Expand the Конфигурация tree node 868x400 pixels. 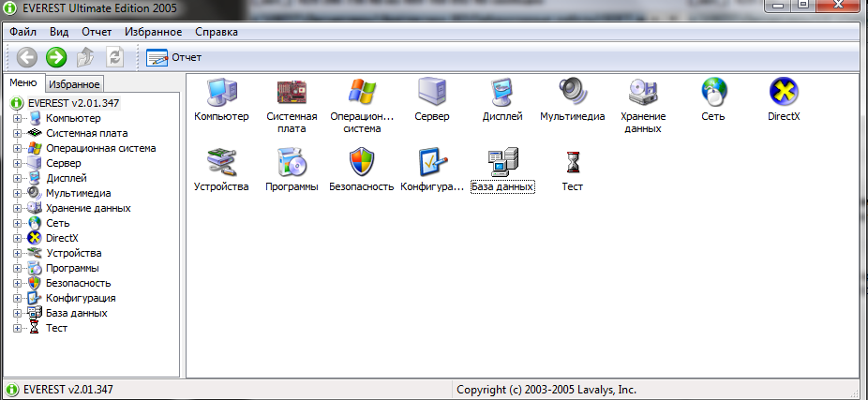click(17, 298)
